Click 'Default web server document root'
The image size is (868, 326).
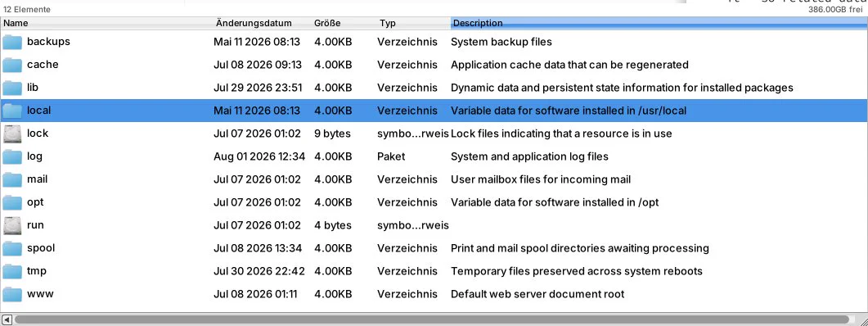tap(537, 294)
